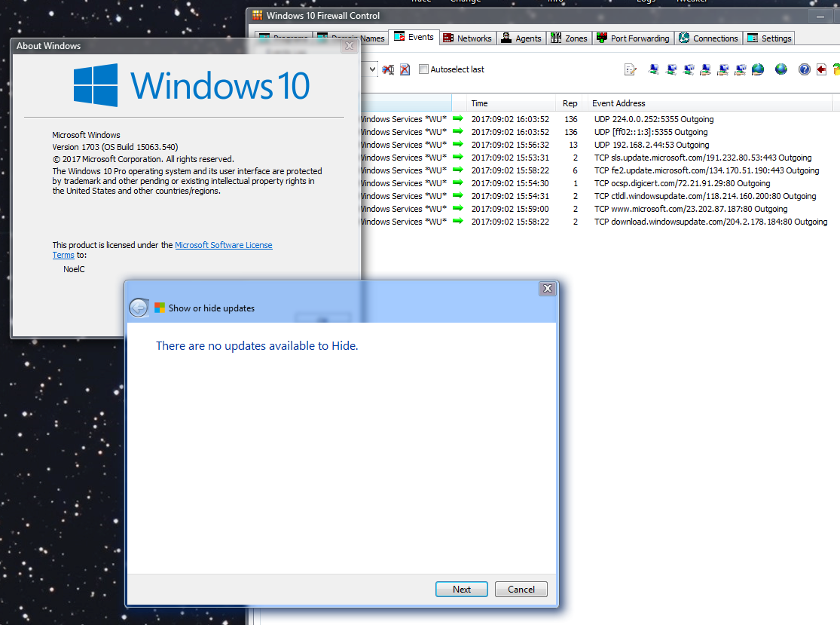The image size is (840, 625).
Task: Click green arrow in the ocsp.digicert.com row
Action: pos(458,182)
